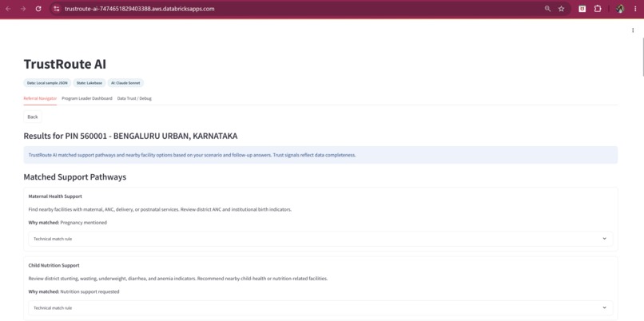644x321 pixels.
Task: Bookmark this page with the star icon
Action: [561, 9]
